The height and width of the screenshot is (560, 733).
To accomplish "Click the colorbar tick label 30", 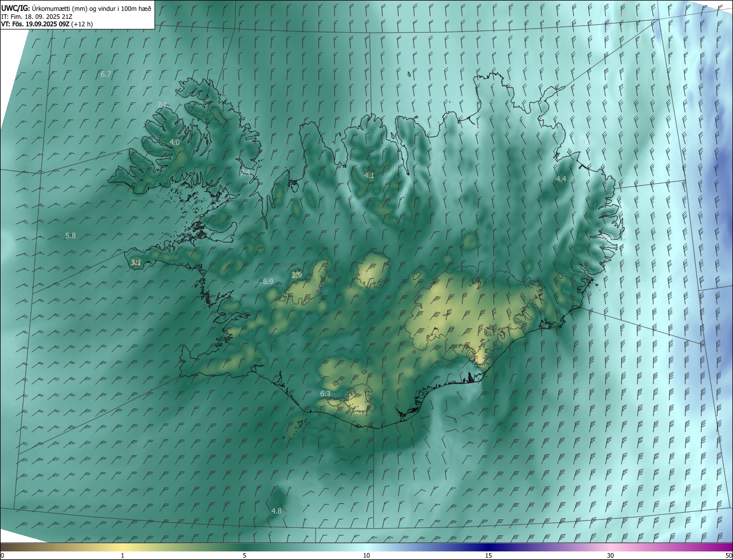I will tap(610, 555).
